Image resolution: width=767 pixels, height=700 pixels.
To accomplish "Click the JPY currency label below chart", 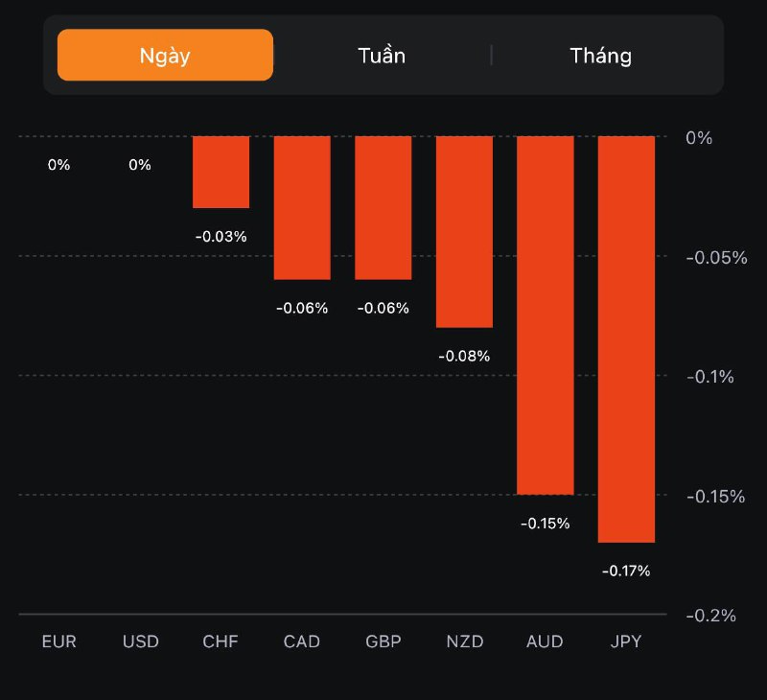I will click(626, 642).
